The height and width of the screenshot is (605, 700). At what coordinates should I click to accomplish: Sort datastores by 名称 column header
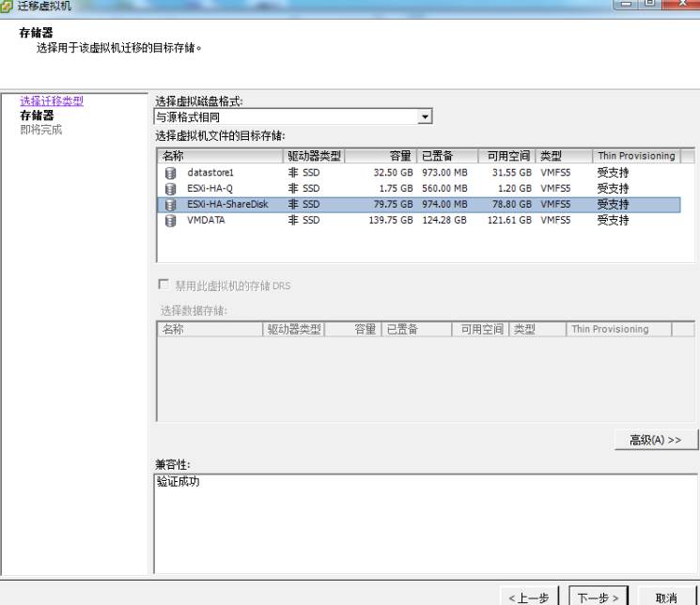point(220,156)
